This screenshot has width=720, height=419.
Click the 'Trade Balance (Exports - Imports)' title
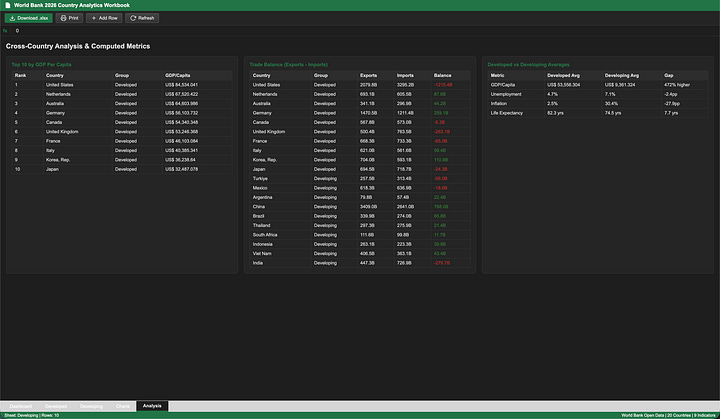(x=289, y=65)
